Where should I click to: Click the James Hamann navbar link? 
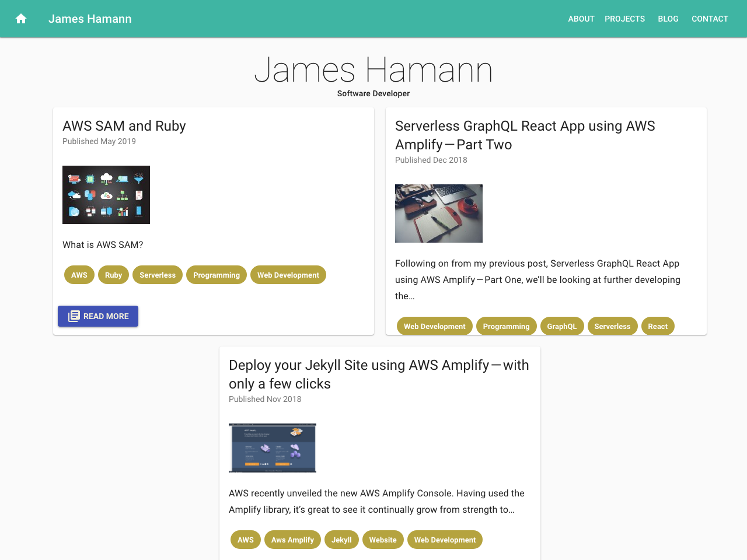(90, 19)
